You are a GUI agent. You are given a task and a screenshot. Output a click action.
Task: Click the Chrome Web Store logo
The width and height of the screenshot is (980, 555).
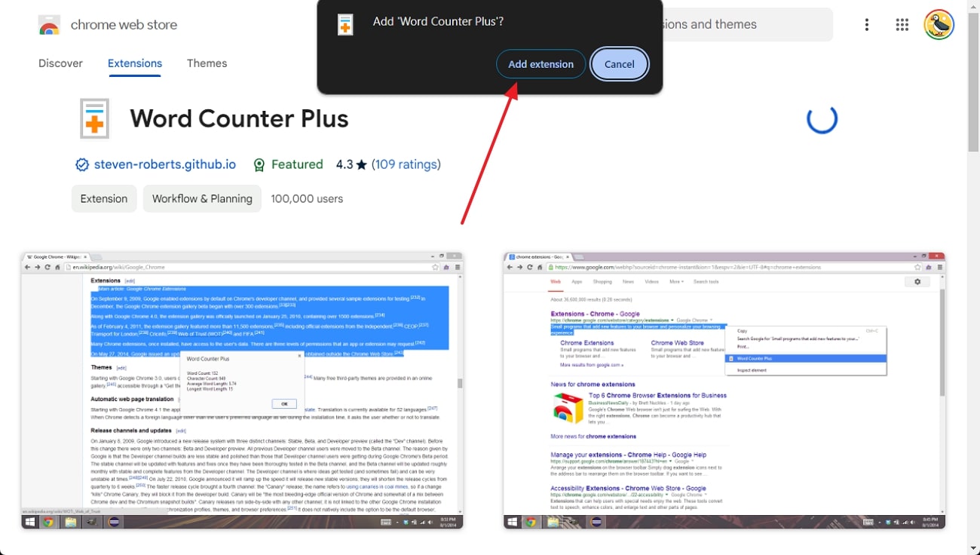[x=49, y=25]
